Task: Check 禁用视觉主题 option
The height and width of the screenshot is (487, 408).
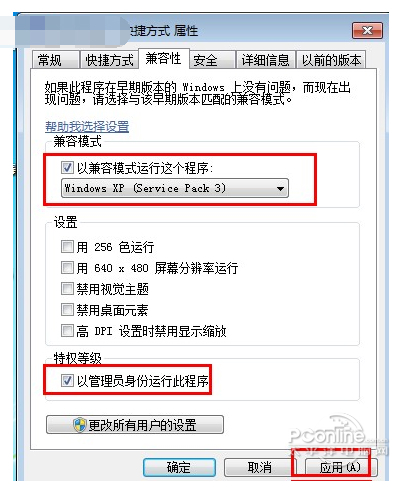Action: pos(67,289)
